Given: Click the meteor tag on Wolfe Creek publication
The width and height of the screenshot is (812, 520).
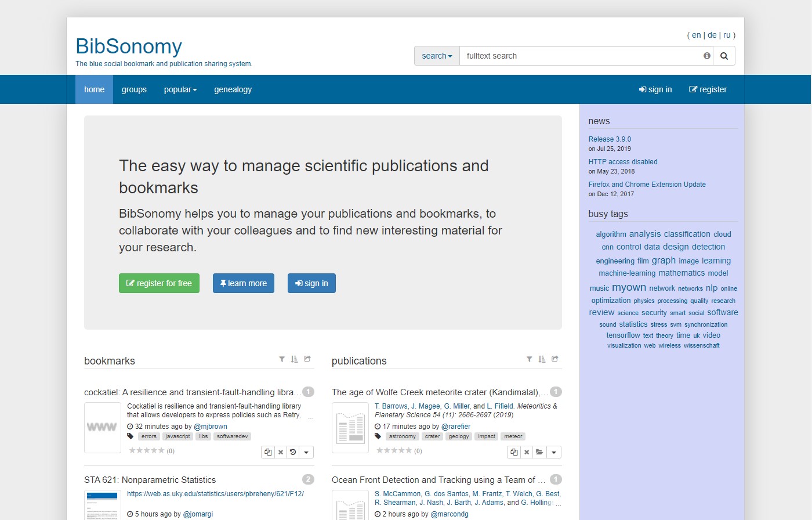Looking at the screenshot, I should click(513, 436).
